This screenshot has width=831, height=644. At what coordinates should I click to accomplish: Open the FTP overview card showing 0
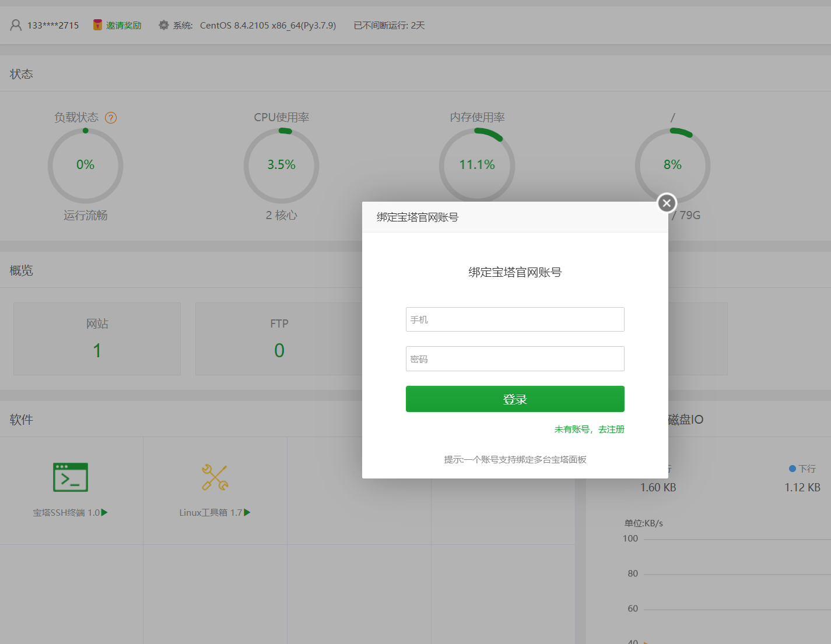tap(279, 339)
